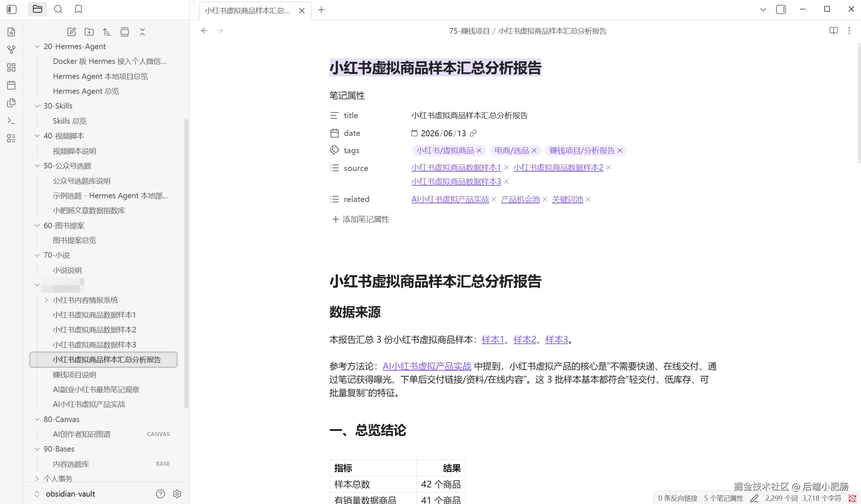
Task: Open bases list ribbon icon
Action: tap(11, 138)
